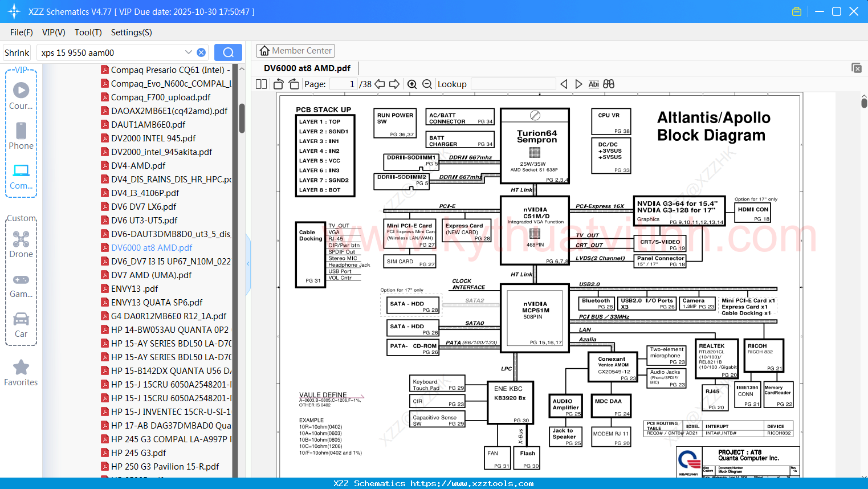The image size is (868, 489).
Task: Open HP 245 G3.pdf
Action: point(134,453)
